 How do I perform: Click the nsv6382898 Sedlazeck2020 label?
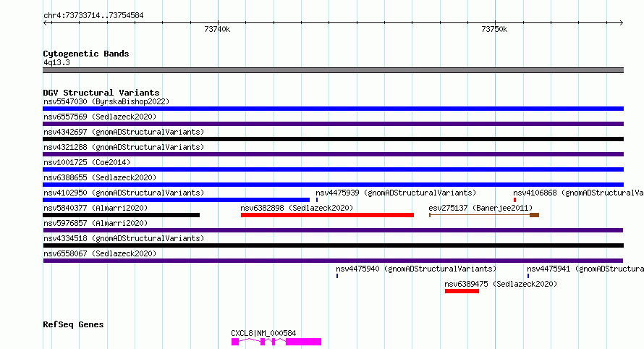coord(297,208)
